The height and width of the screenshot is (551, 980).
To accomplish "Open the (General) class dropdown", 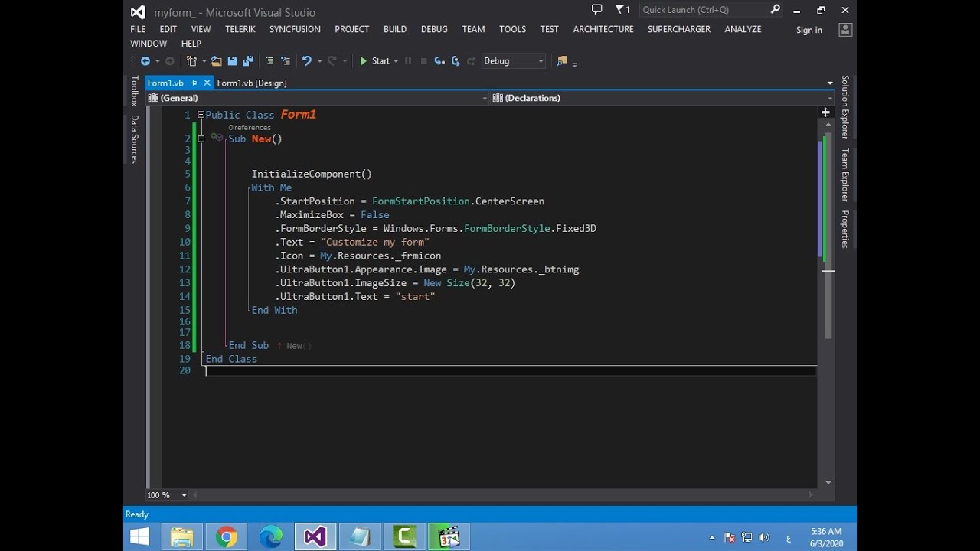I will click(x=317, y=98).
